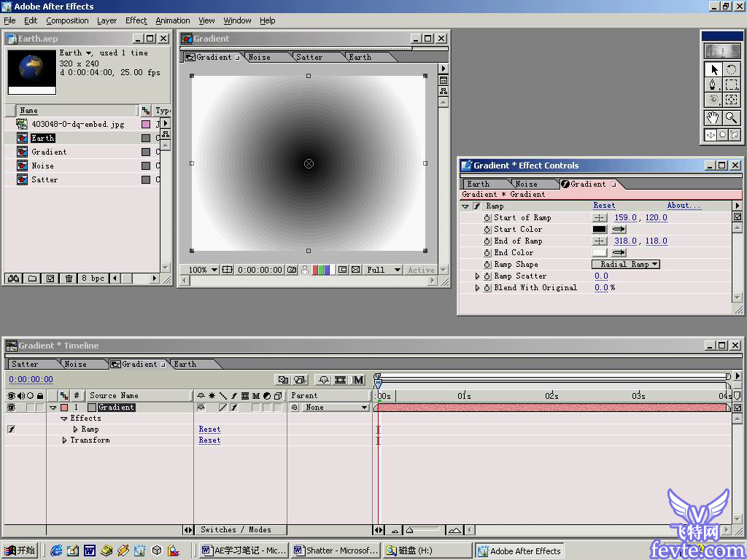Click the Region of Interest icon
This screenshot has width=747, height=560.
[343, 270]
